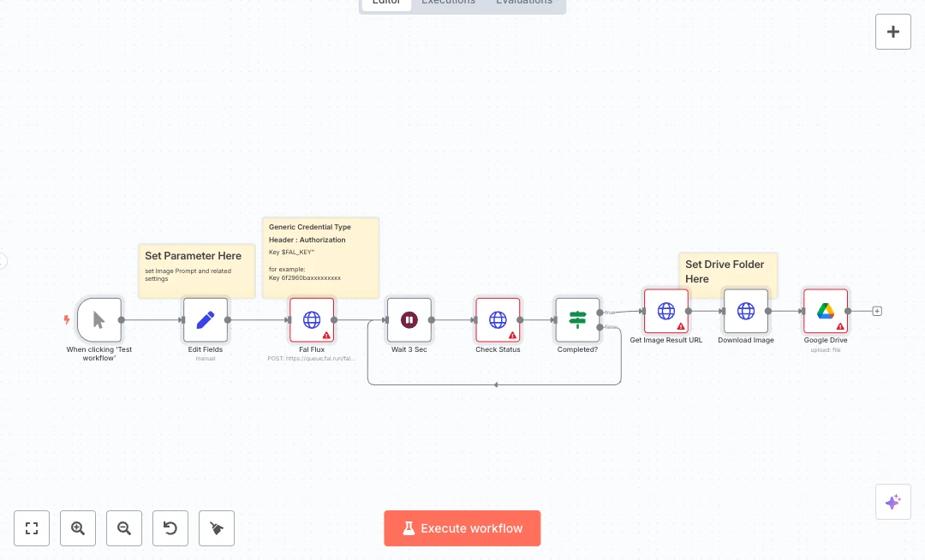
Task: Select the Fal Flux HTTP request node
Action: point(312,320)
